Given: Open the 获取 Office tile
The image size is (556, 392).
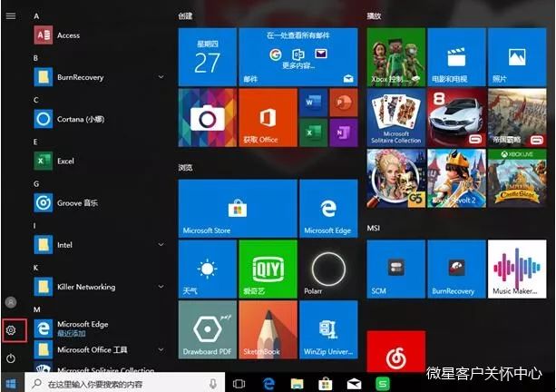Looking at the screenshot, I should coord(268,118).
